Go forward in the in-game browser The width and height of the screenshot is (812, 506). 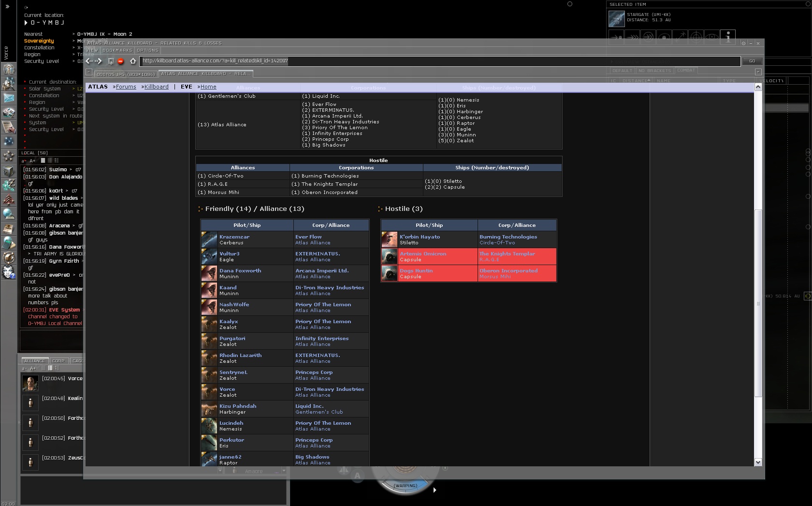pos(99,61)
